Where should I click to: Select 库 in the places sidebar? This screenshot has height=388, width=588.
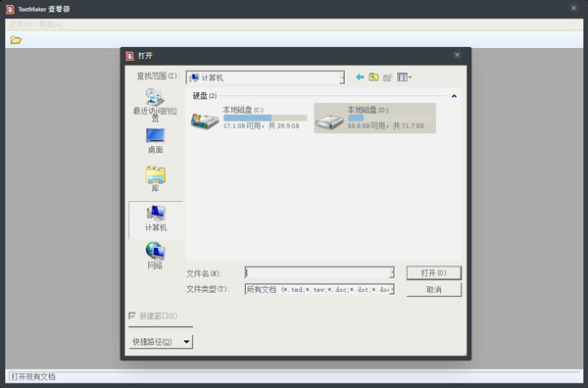155,179
